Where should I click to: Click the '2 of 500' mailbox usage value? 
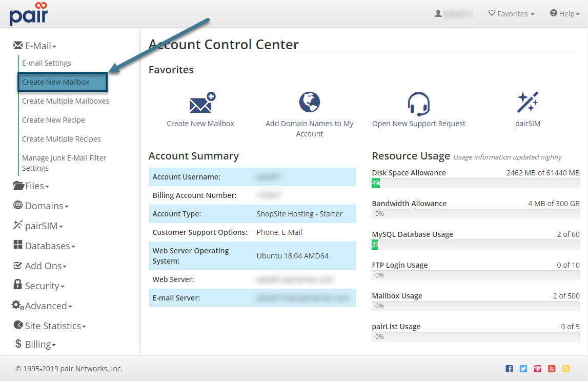click(566, 296)
